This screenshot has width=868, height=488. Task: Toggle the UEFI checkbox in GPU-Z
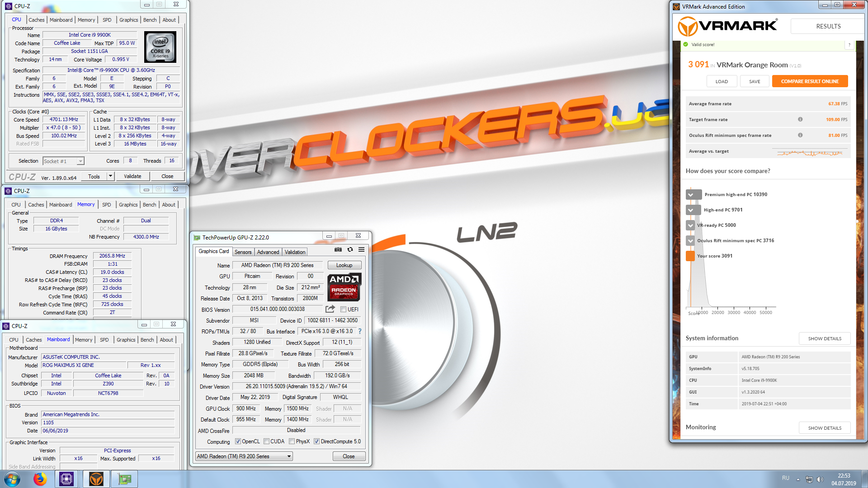pos(344,310)
